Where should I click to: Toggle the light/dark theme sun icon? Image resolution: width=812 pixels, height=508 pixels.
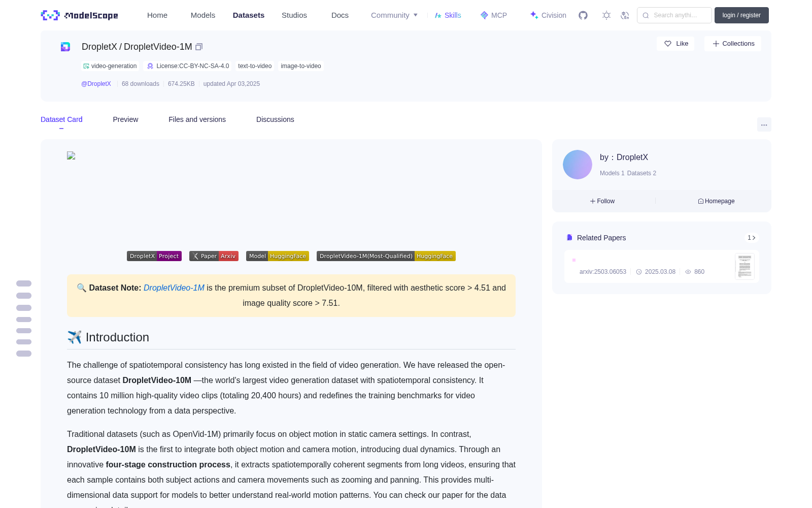[x=606, y=15]
